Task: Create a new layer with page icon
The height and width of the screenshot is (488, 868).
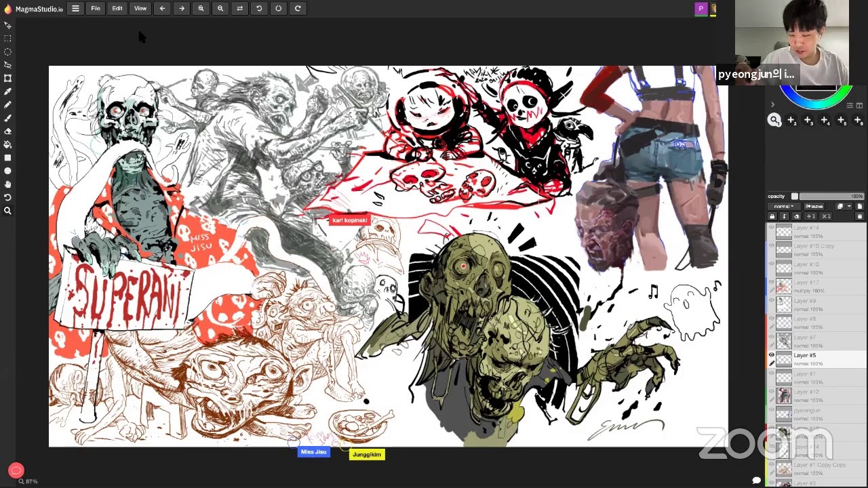Action: click(x=860, y=206)
